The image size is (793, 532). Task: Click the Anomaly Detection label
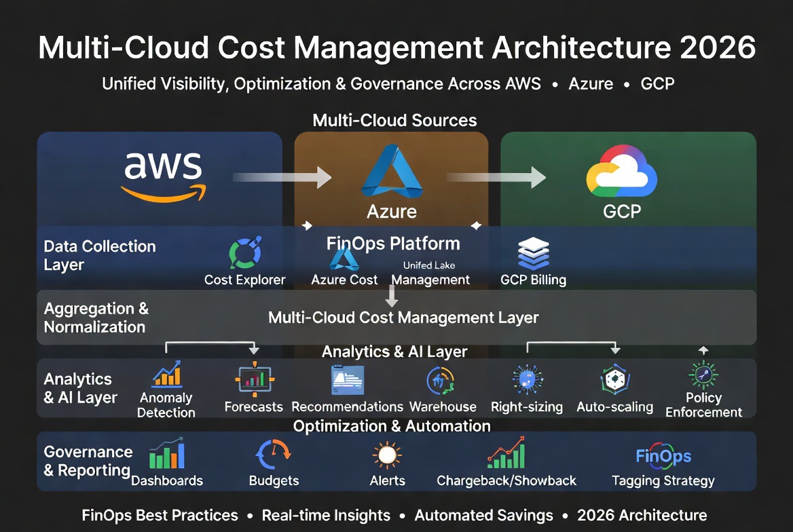click(x=166, y=405)
